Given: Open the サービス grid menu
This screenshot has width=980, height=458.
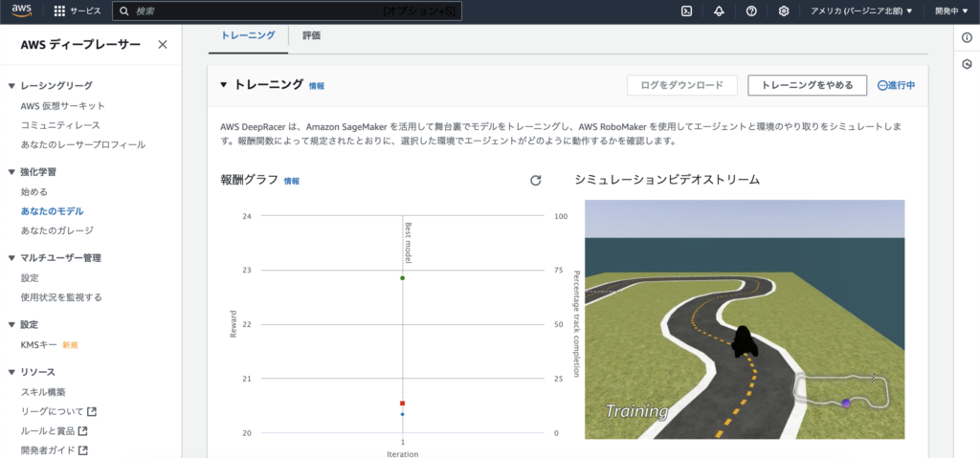Looking at the screenshot, I should coord(78,11).
